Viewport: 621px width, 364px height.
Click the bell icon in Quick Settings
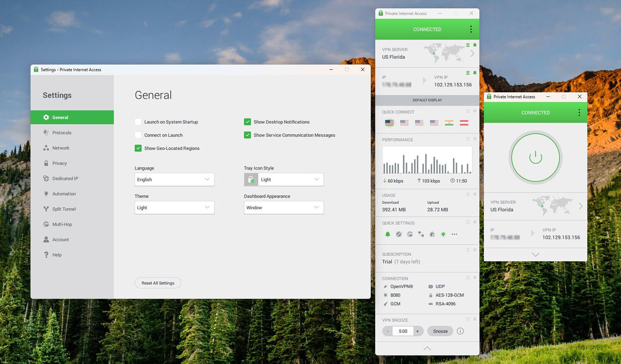(x=388, y=234)
